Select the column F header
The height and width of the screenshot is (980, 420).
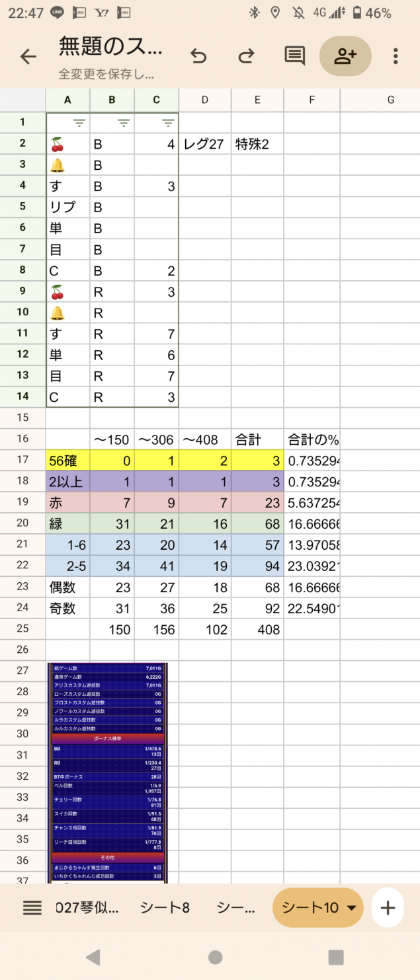click(312, 100)
